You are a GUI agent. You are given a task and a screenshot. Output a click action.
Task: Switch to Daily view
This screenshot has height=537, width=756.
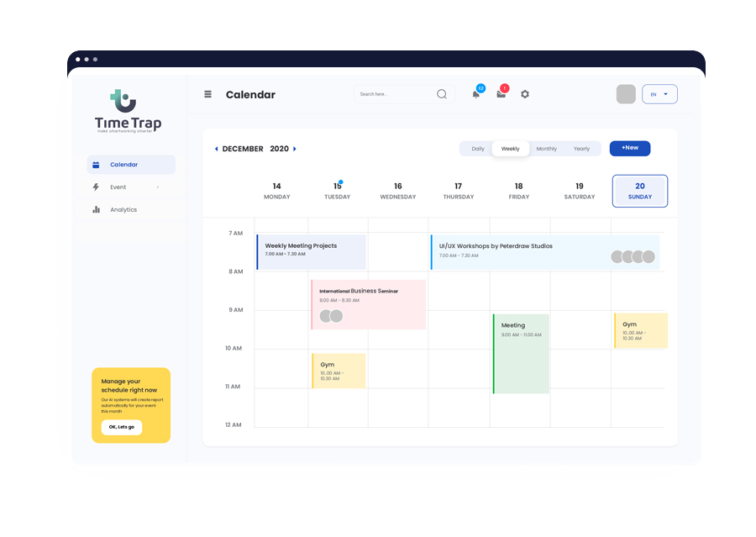[478, 149]
